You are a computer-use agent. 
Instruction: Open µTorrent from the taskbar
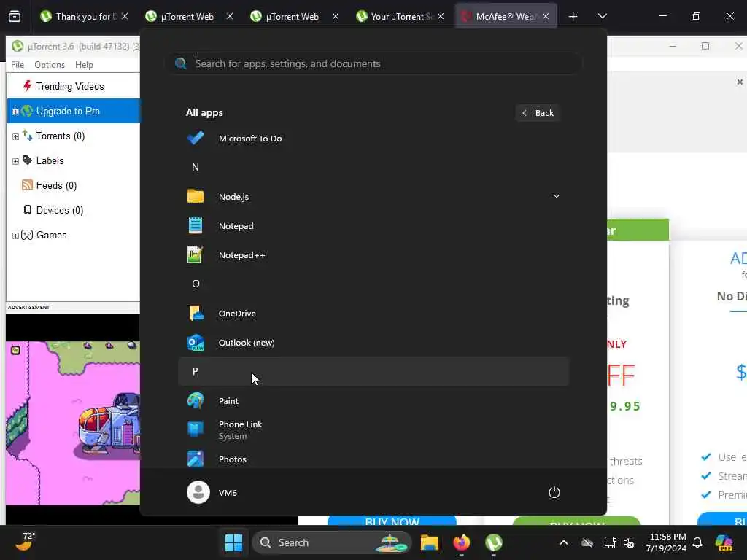[494, 542]
